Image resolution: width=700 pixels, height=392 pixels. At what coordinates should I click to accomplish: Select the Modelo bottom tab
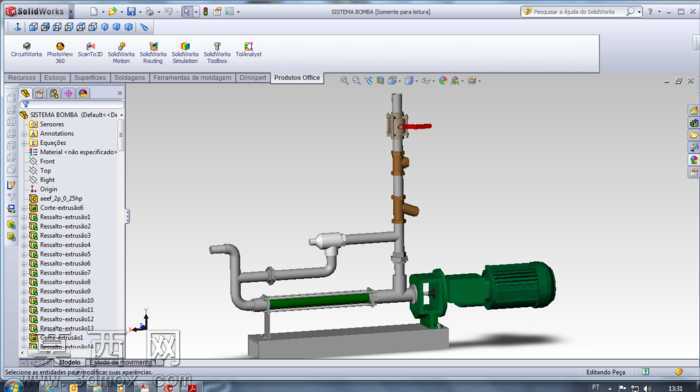coord(70,363)
